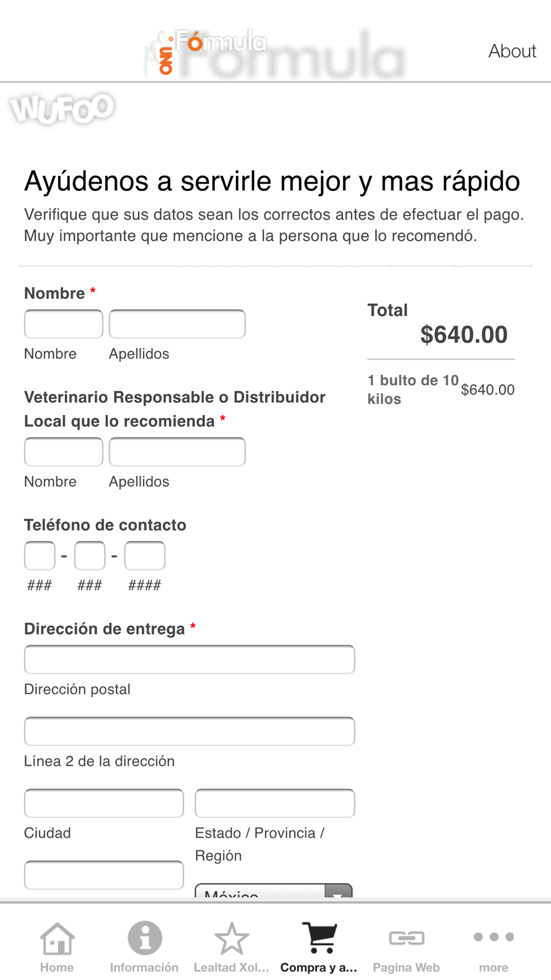
Task: Click the Apellidos field under Nombre
Action: [177, 324]
